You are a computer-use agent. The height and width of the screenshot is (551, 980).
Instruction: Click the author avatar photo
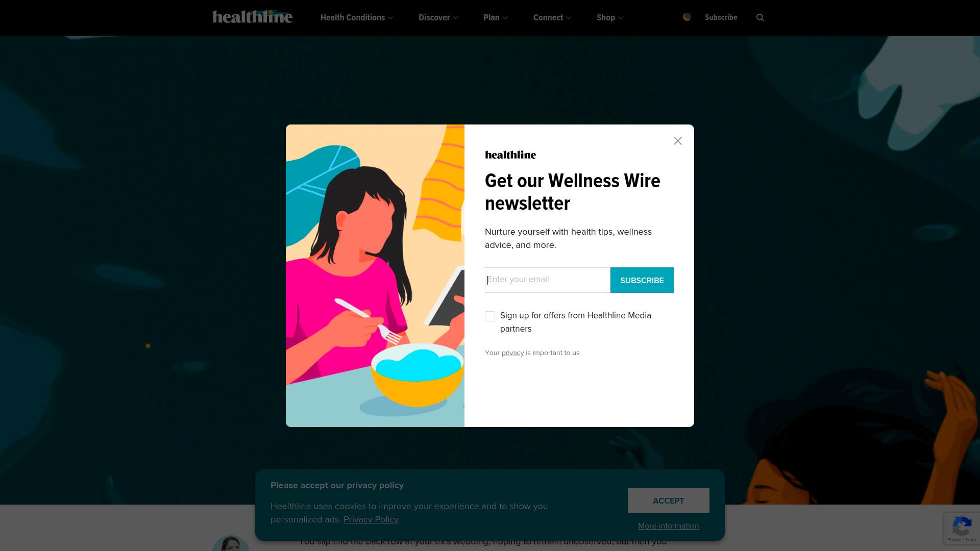point(231,543)
